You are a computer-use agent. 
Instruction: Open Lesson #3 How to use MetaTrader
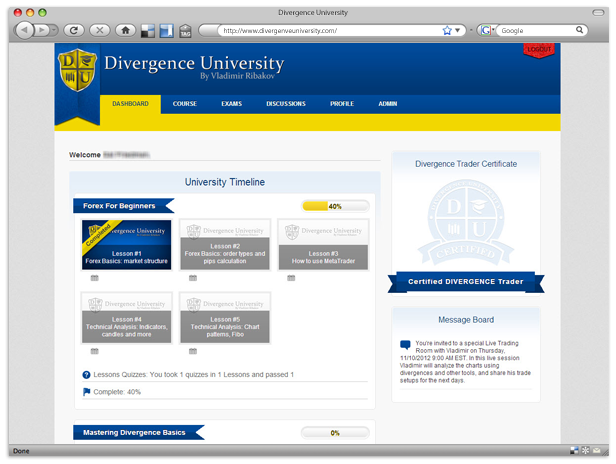[323, 245]
